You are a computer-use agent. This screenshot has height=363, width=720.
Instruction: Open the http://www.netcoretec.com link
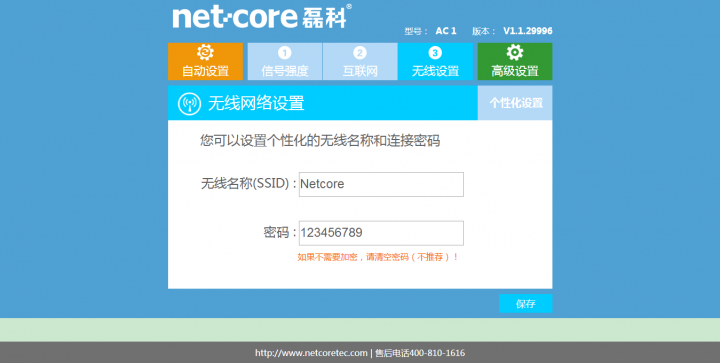(x=311, y=353)
